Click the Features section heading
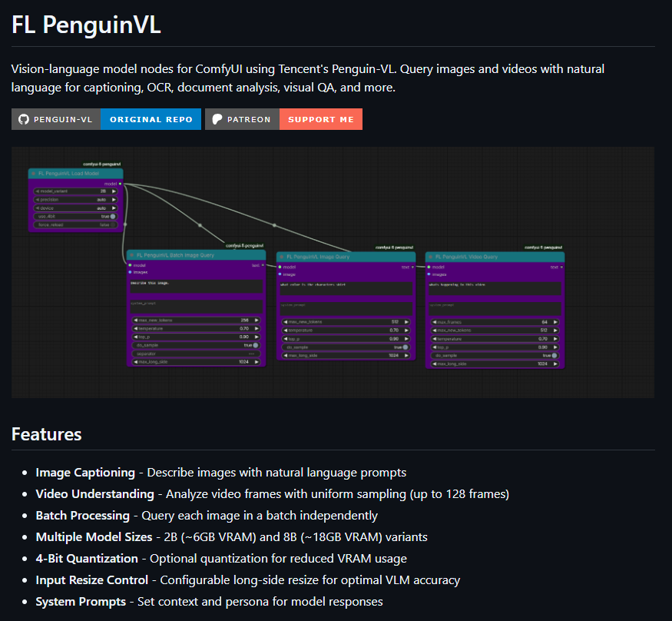 pos(46,434)
